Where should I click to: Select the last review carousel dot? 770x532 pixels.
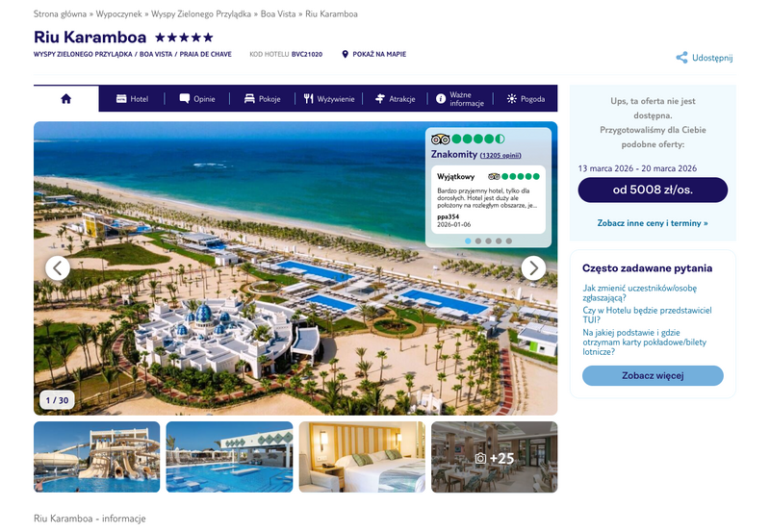(509, 241)
